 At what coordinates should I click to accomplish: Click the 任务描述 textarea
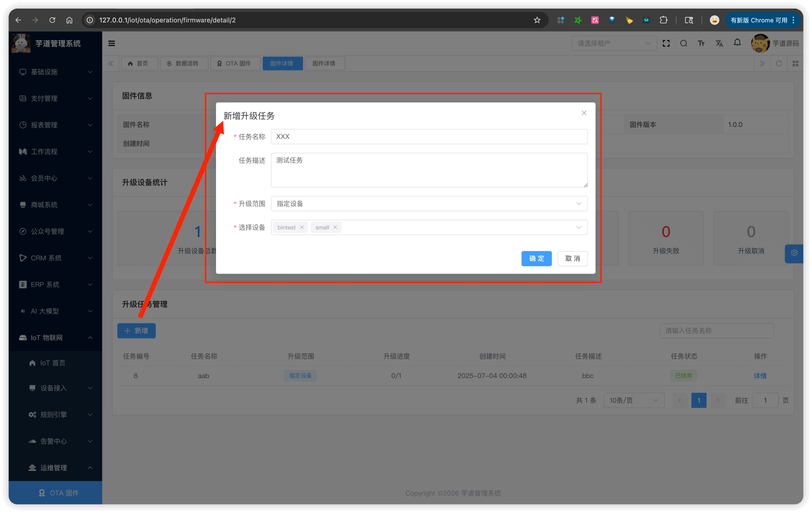pos(429,170)
